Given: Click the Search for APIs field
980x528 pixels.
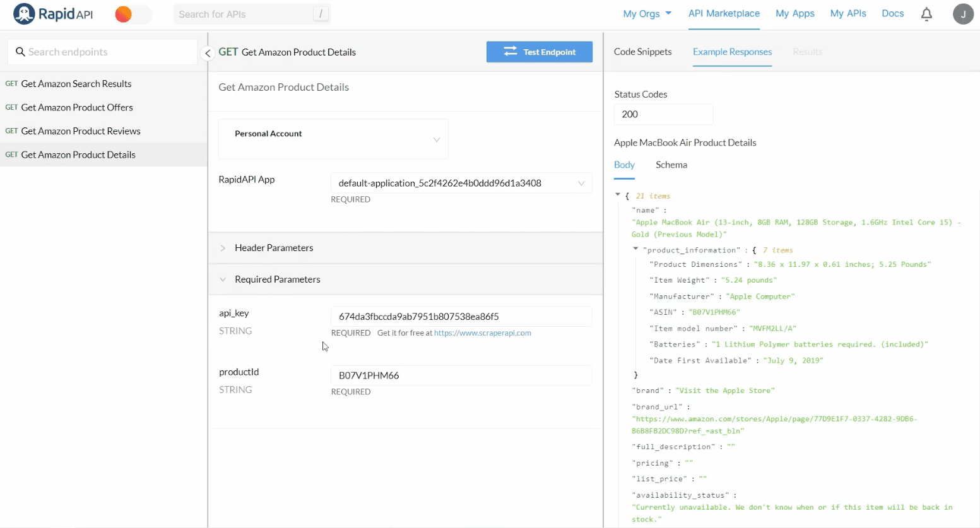Looking at the screenshot, I should pos(252,14).
